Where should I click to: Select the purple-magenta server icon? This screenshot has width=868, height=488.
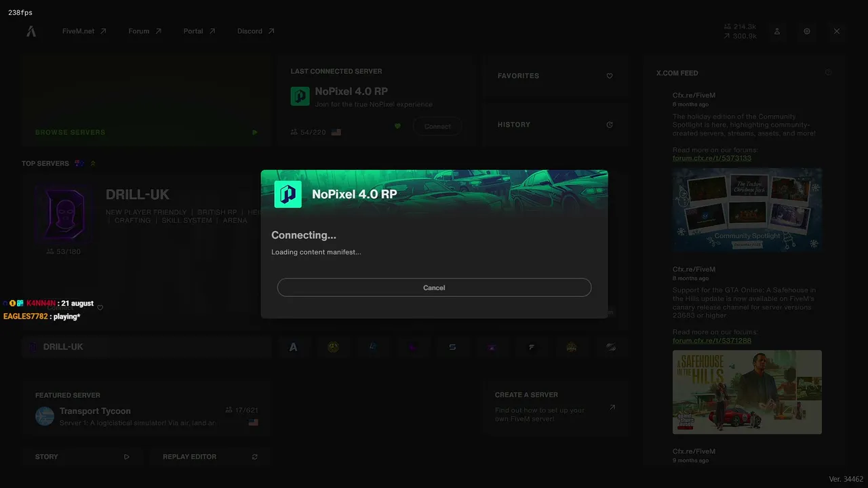pos(413,347)
